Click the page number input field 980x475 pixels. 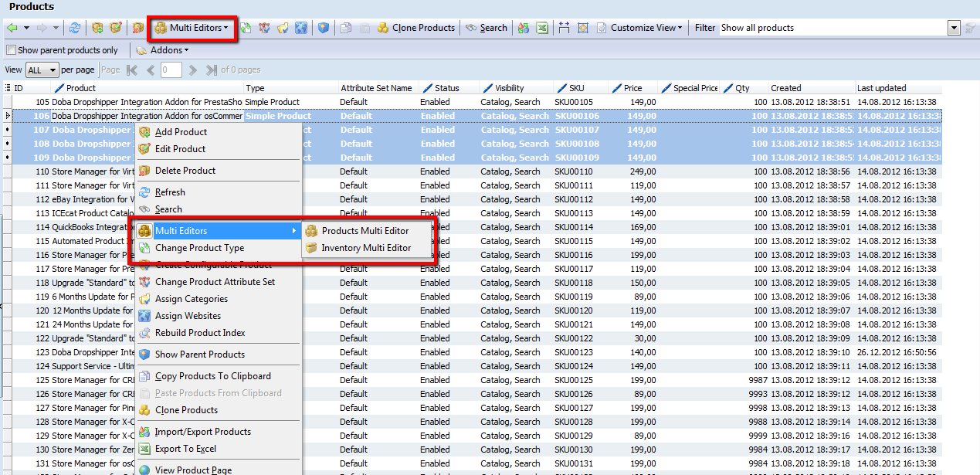(171, 70)
